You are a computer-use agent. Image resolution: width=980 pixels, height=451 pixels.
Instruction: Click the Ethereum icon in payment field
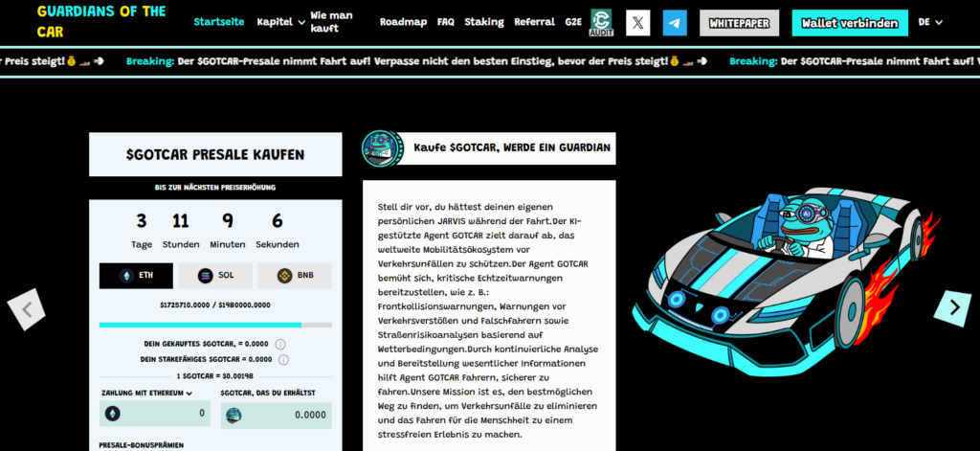click(x=113, y=414)
